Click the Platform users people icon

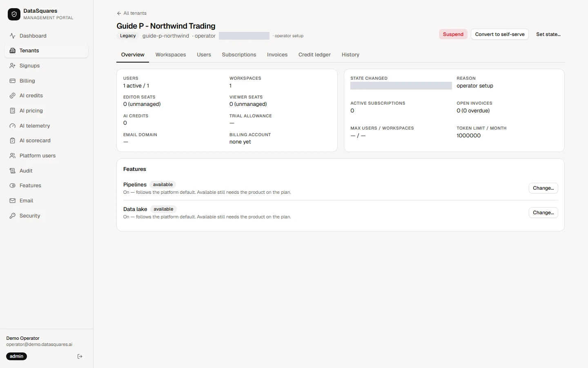[13, 156]
